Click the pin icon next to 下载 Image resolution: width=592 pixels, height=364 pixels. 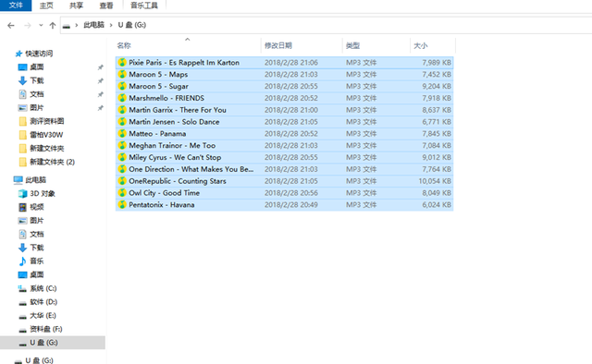[x=101, y=81]
